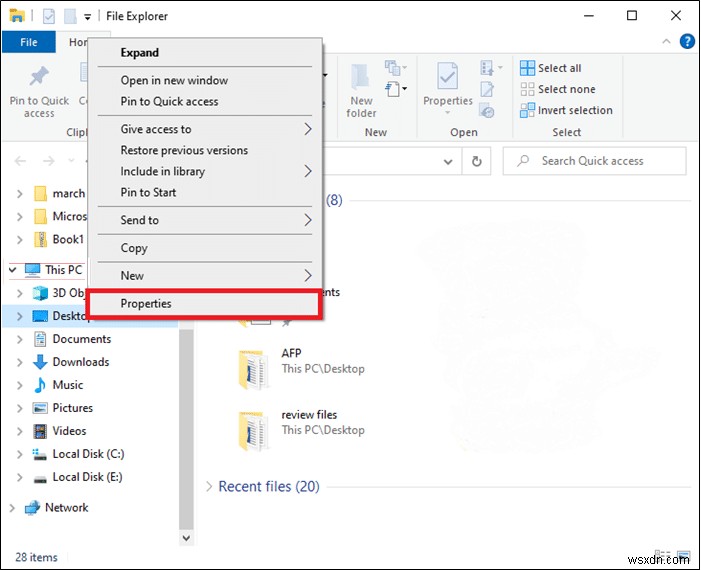The height and width of the screenshot is (570, 701).
Task: Click the refresh address bar button
Action: coord(477,161)
